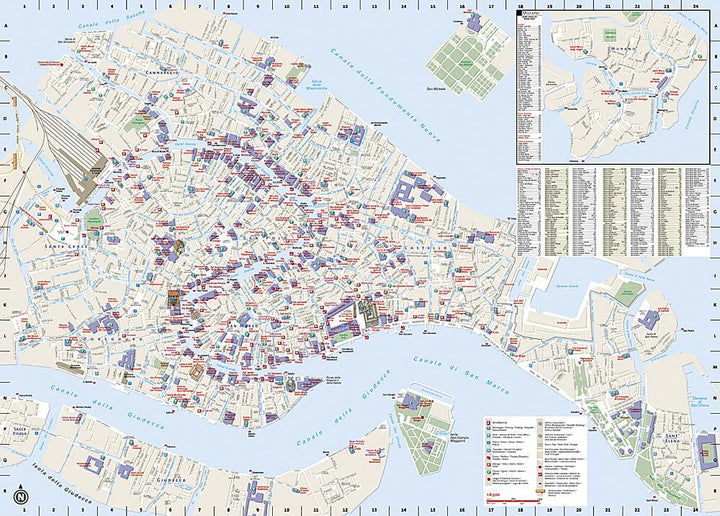This screenshot has width=720, height=516.
Task: Click the Murano label in the inset map
Action: coord(623,48)
